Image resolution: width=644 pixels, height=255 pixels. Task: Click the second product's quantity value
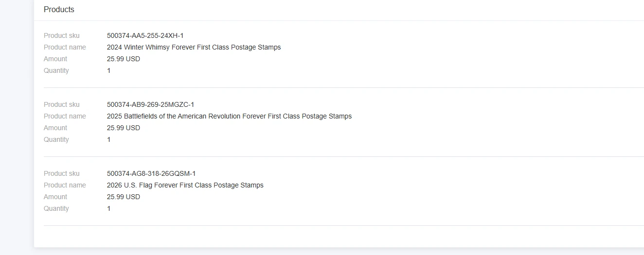pos(109,139)
